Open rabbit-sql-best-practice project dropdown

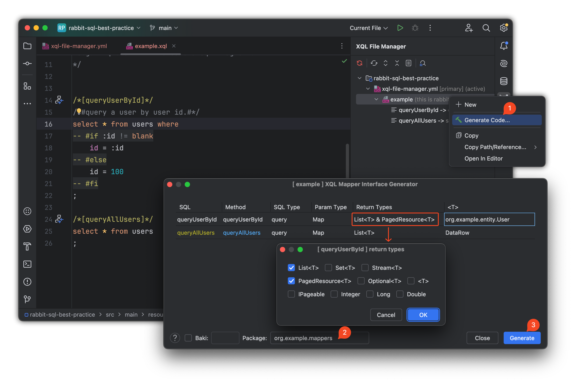coord(99,28)
